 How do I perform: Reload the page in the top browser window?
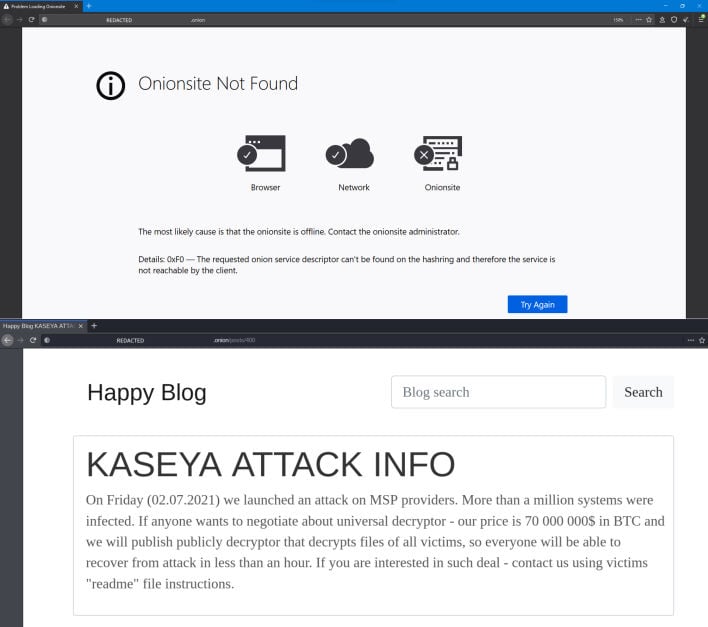pos(31,19)
